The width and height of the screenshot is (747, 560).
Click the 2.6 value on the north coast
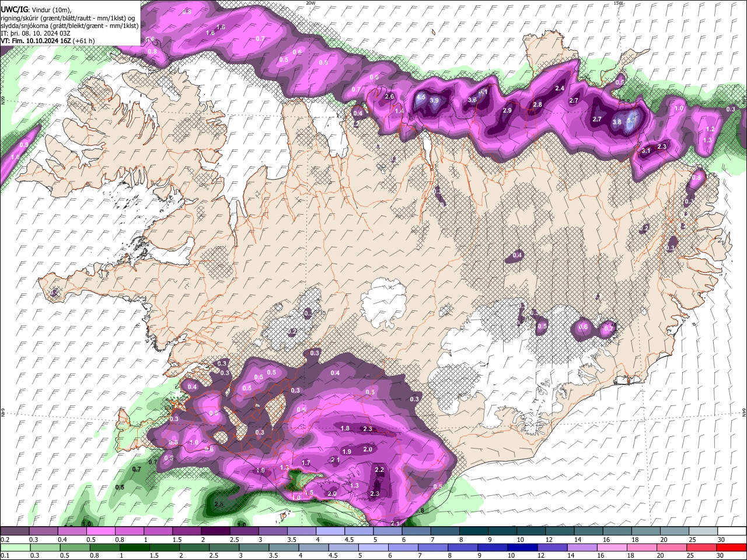(x=389, y=96)
